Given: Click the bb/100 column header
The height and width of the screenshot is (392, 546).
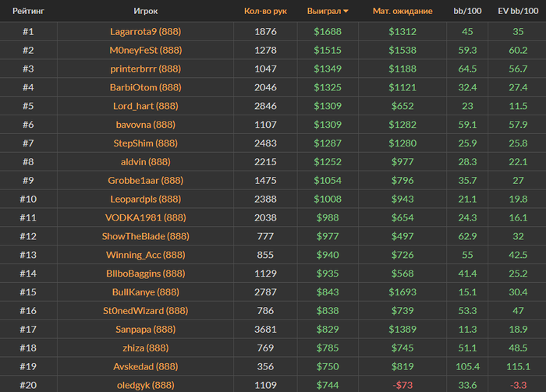Looking at the screenshot, I should pos(467,11).
